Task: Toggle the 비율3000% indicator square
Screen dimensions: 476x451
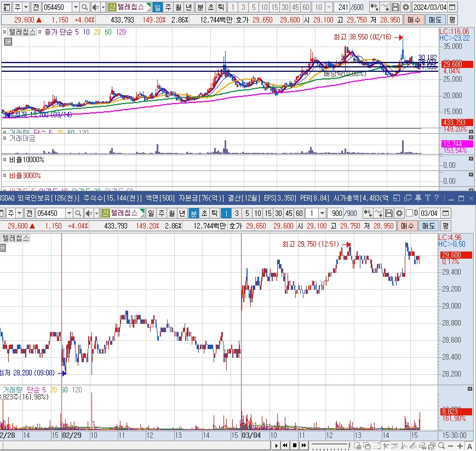Action: (x=4, y=175)
